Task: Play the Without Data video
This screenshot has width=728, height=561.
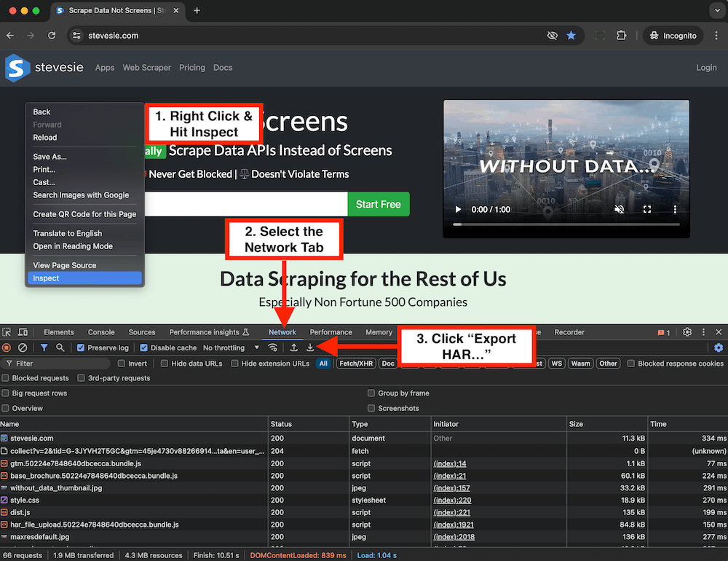Action: tap(458, 210)
